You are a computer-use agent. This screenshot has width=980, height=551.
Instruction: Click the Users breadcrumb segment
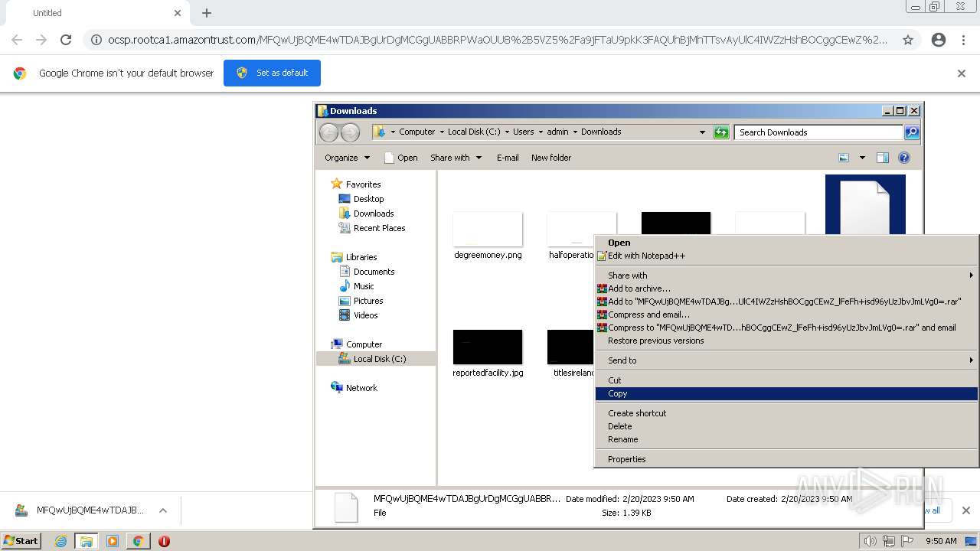[x=524, y=132]
